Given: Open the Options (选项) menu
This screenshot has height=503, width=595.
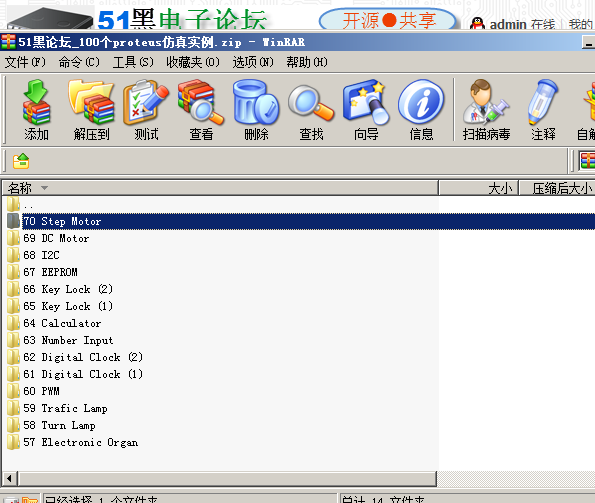Looking at the screenshot, I should coord(253,62).
